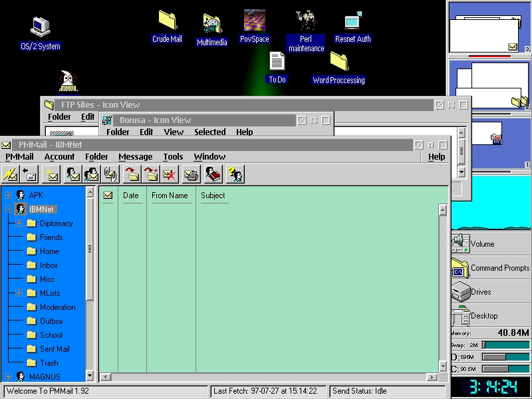The width and height of the screenshot is (532, 399).
Task: Open the Selected menu in the Borusa window
Action: tap(209, 132)
